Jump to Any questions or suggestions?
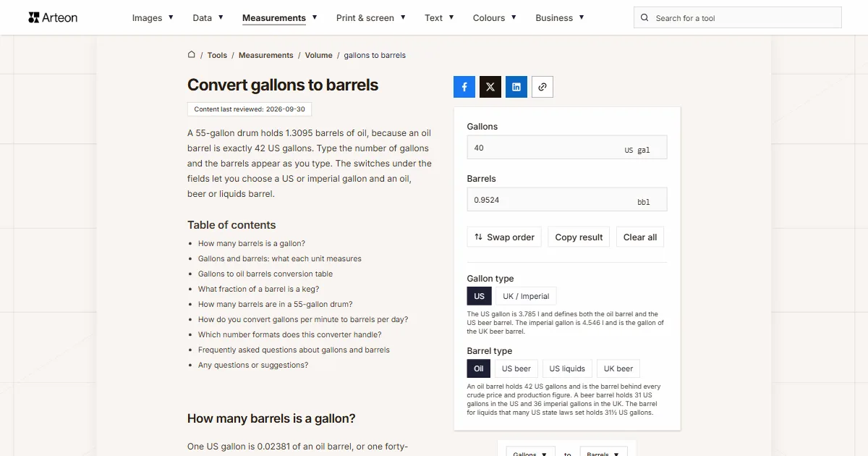 (x=253, y=365)
